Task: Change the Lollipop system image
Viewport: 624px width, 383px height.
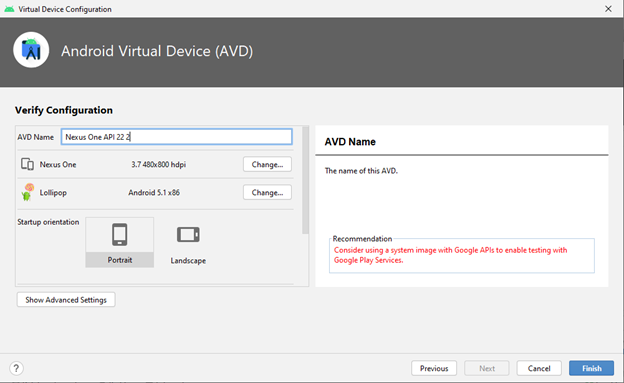Action: pyautogui.click(x=267, y=193)
